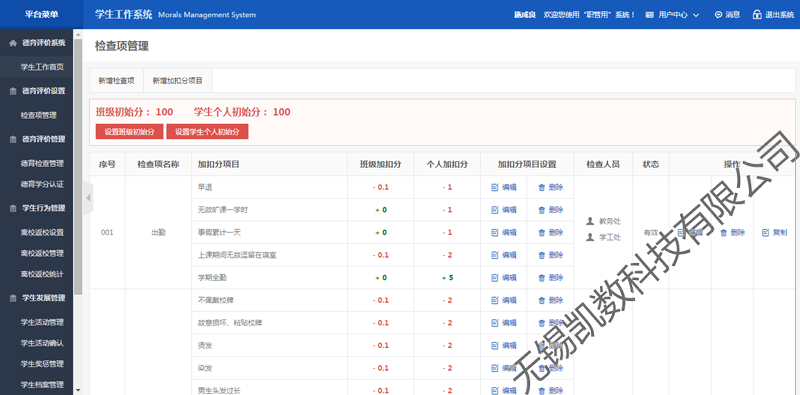Click the 班级加扣分 column header

[x=381, y=164]
